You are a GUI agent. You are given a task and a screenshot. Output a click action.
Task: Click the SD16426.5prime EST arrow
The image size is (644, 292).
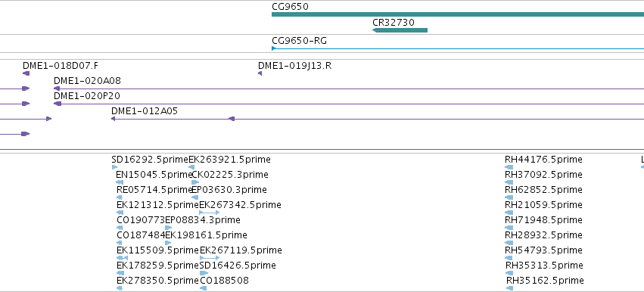[204, 273]
